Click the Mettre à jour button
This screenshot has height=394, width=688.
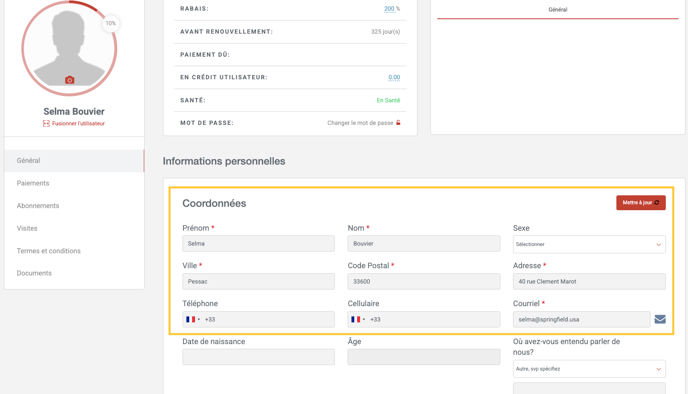point(641,203)
